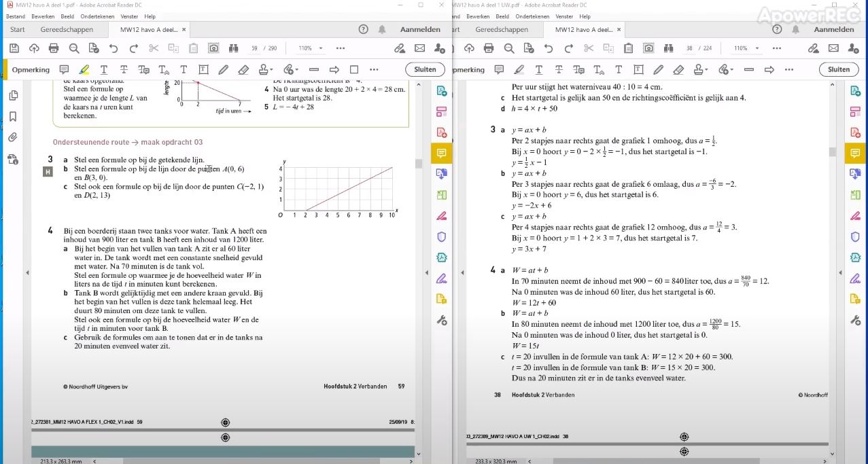868x464 pixels.
Task: Switch to Gereedschappen tab in left window
Action: (67, 29)
